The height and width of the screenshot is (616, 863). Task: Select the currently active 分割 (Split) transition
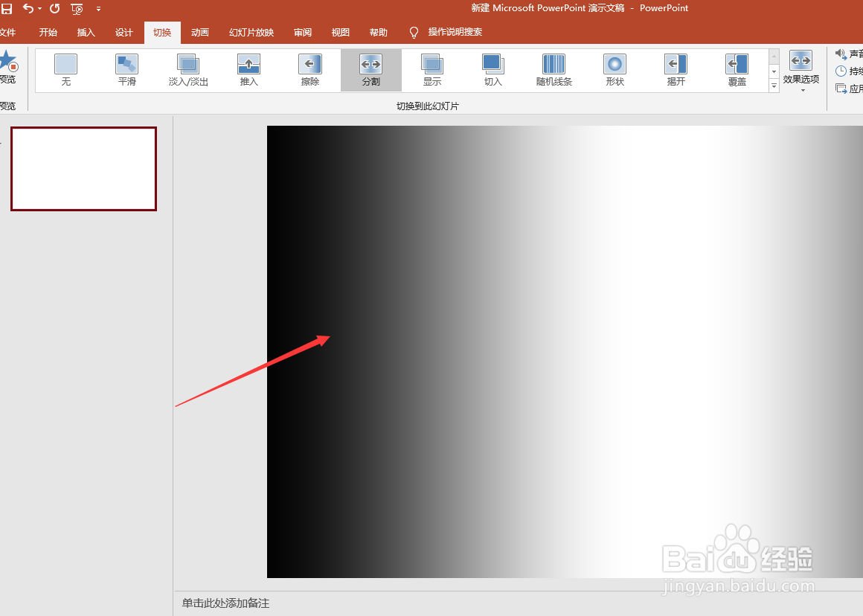click(x=370, y=70)
